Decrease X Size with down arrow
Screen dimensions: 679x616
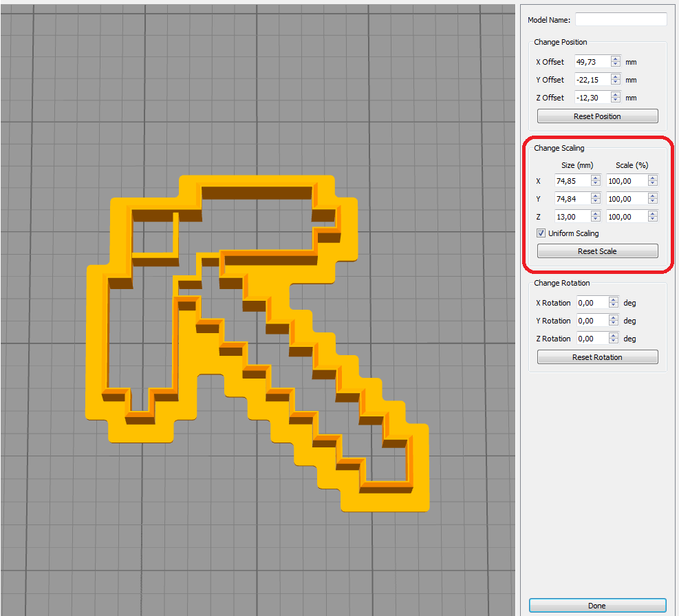(596, 183)
